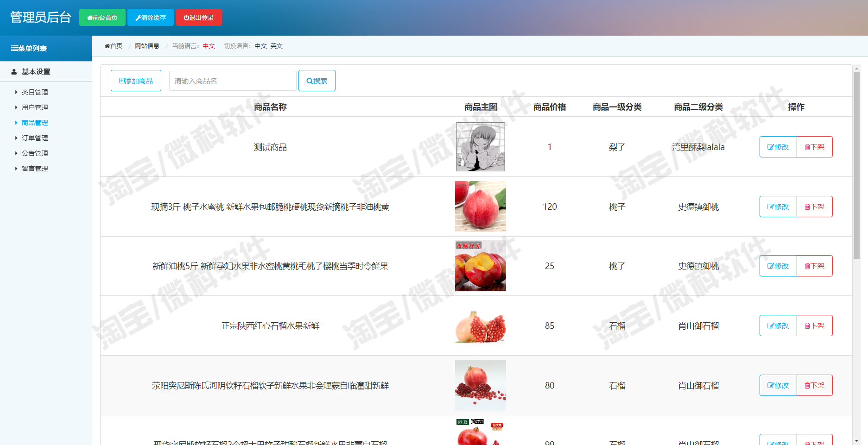
Task: Focus the 请输入商品名 search field
Action: pos(233,81)
